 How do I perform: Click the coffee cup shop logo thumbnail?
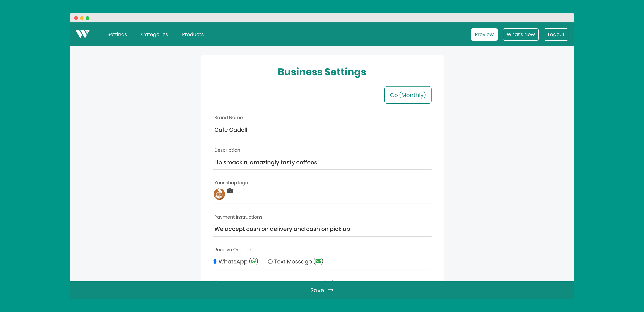pyautogui.click(x=219, y=194)
